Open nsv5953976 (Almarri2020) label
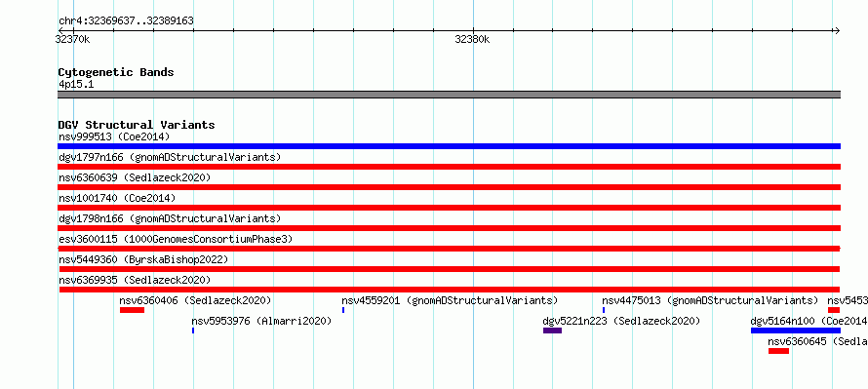Viewport: 868px width, 389px height. (261, 321)
